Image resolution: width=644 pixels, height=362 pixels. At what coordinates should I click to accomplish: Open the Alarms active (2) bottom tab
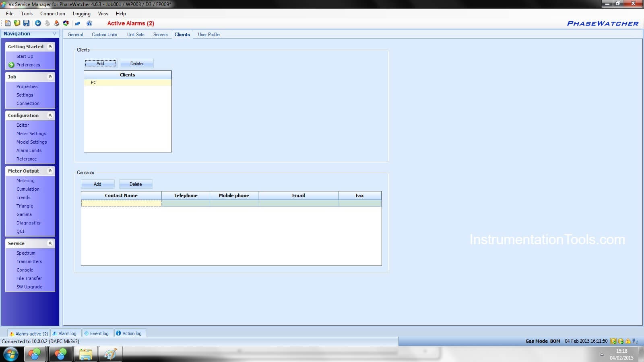coord(29,333)
